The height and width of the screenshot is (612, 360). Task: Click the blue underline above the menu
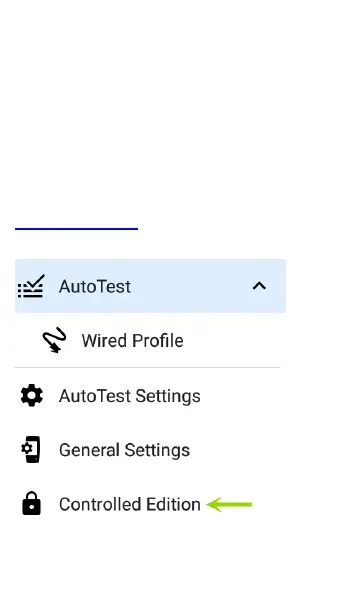(77, 229)
